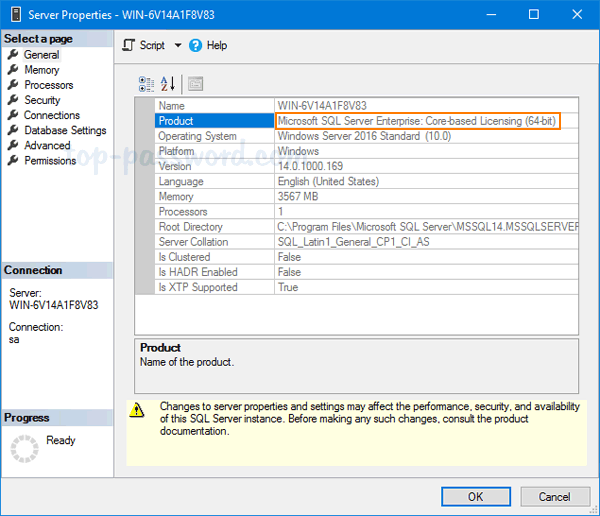The width and height of the screenshot is (600, 516).
Task: Select the Connections page
Action: click(x=51, y=115)
